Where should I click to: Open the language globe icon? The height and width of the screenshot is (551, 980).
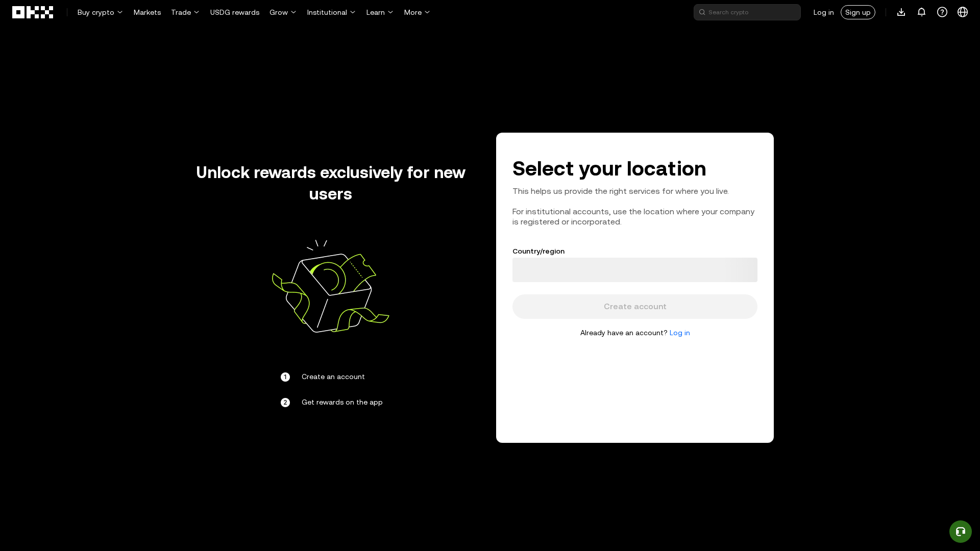click(x=963, y=12)
